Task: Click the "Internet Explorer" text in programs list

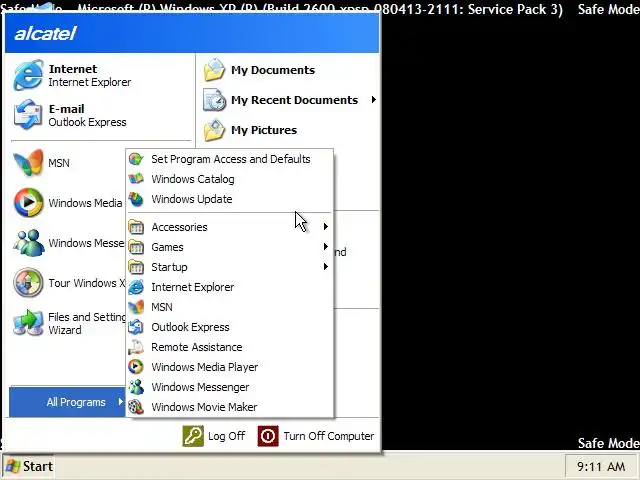Action: coord(193,287)
